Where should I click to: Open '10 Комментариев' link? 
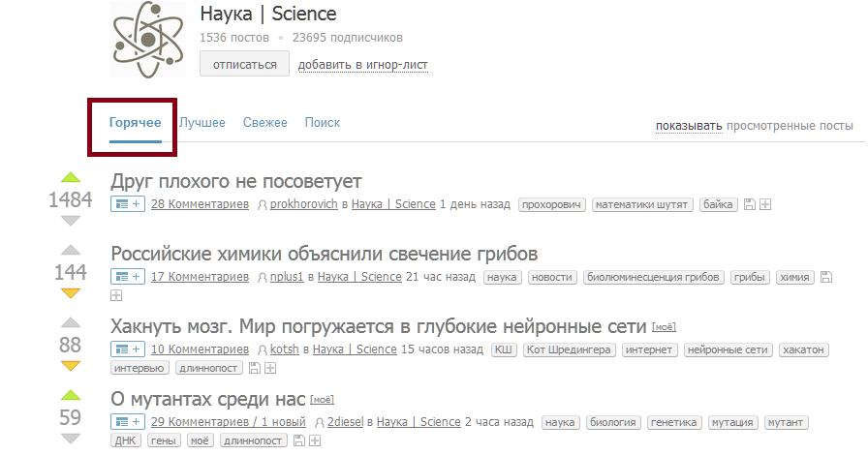(200, 349)
